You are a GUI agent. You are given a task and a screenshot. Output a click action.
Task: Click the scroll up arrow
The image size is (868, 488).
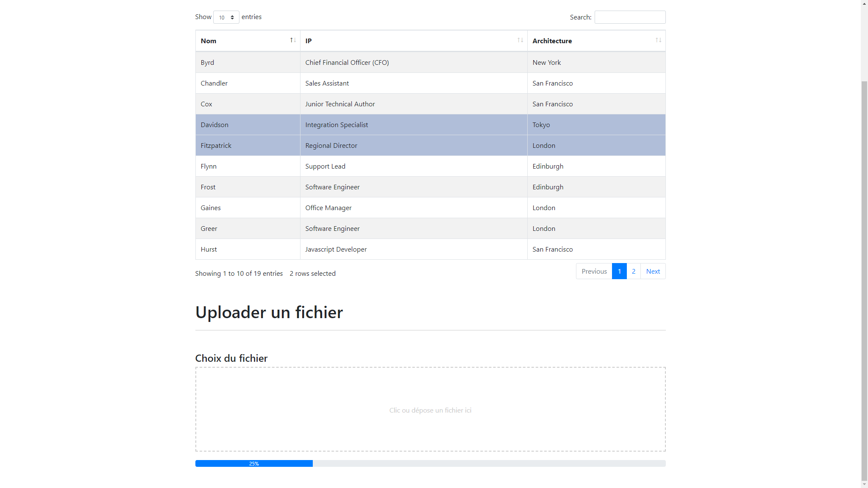click(864, 3)
